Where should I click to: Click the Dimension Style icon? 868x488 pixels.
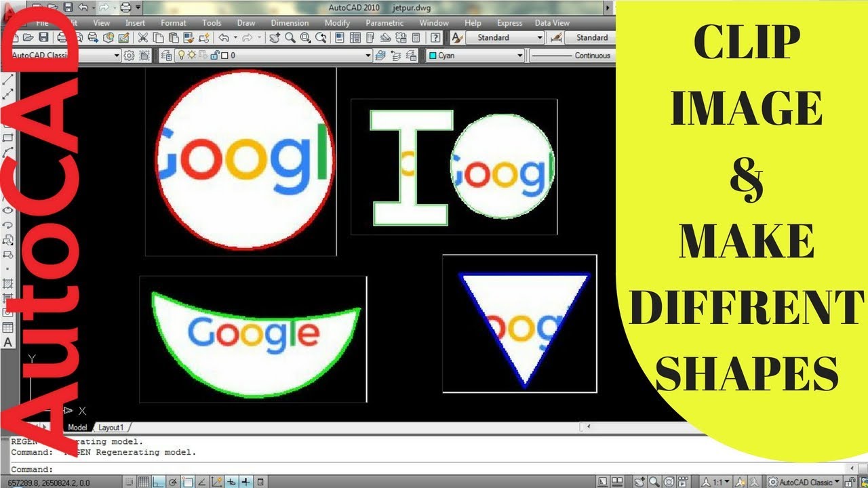(556, 37)
